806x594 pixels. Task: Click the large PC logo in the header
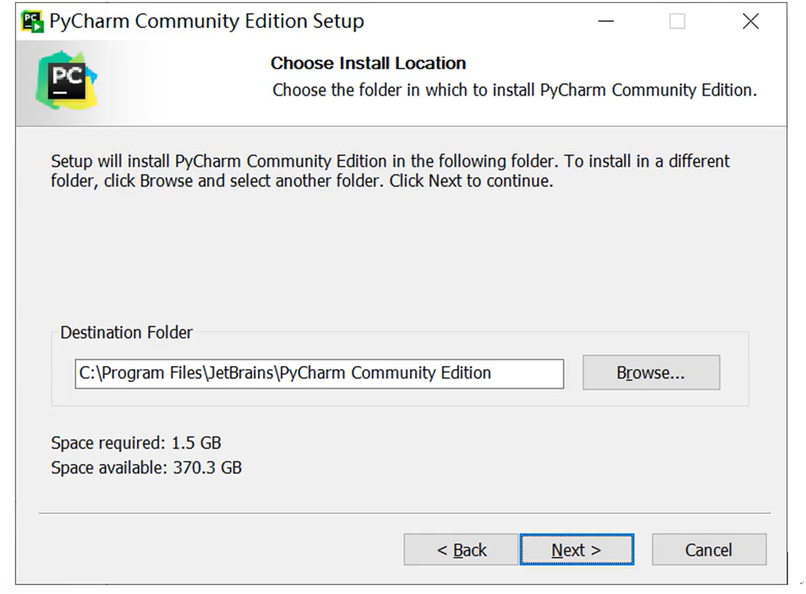click(x=66, y=80)
